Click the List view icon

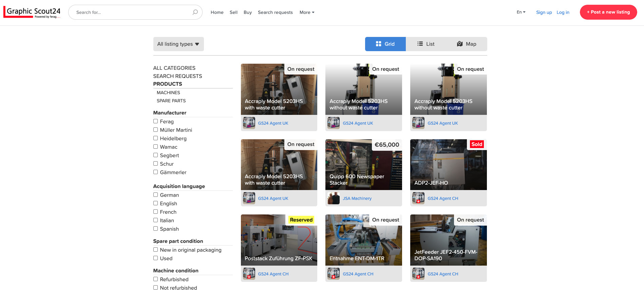[420, 44]
